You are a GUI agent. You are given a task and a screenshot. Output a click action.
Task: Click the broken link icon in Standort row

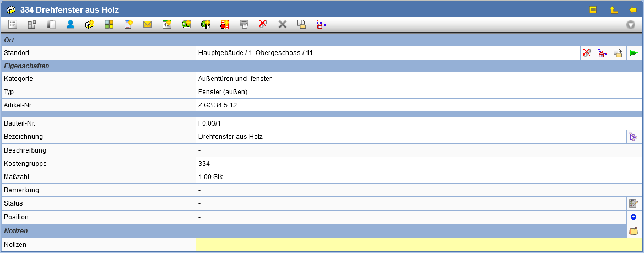pyautogui.click(x=587, y=53)
